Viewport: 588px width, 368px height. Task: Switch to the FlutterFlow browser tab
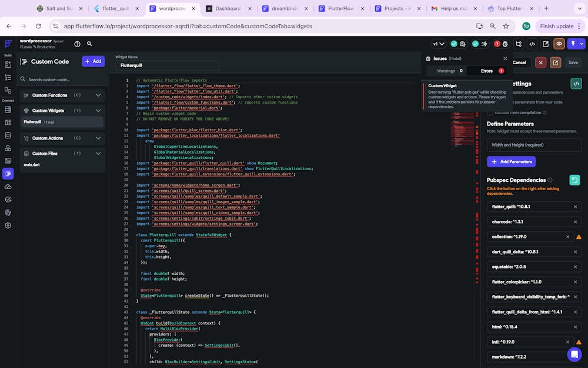point(340,8)
